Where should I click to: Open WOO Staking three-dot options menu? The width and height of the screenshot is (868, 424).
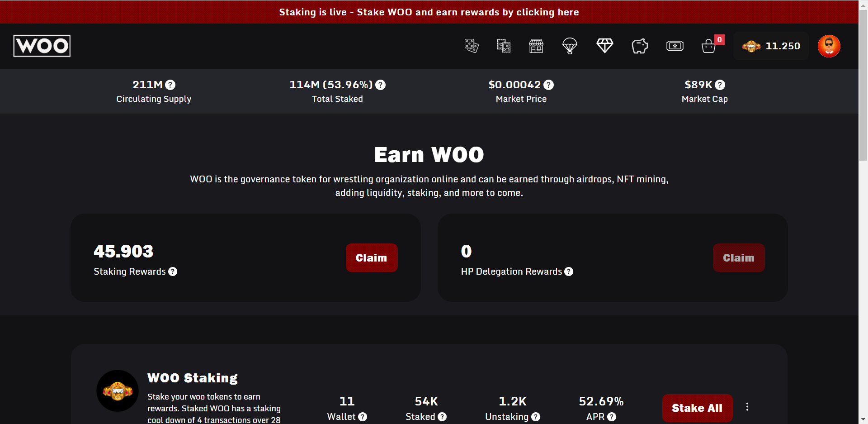coord(747,407)
